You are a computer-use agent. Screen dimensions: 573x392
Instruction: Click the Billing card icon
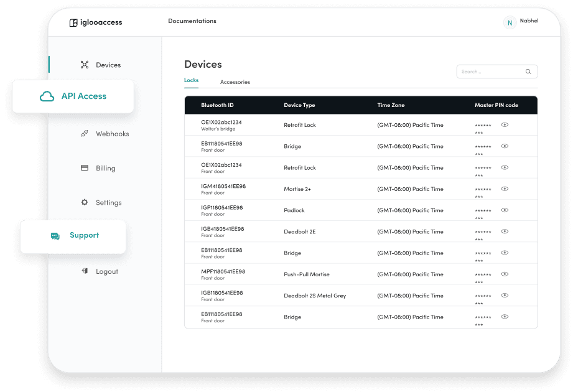point(85,168)
